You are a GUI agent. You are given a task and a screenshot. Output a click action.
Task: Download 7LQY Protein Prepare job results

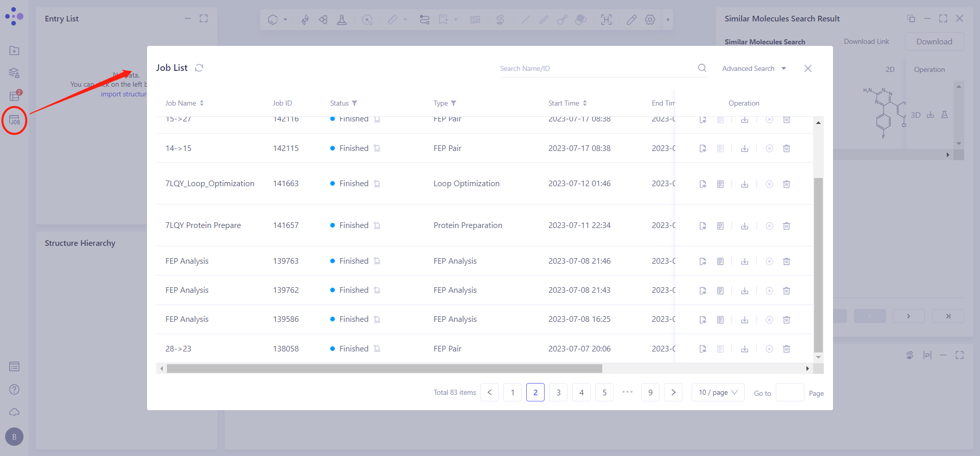[745, 226]
